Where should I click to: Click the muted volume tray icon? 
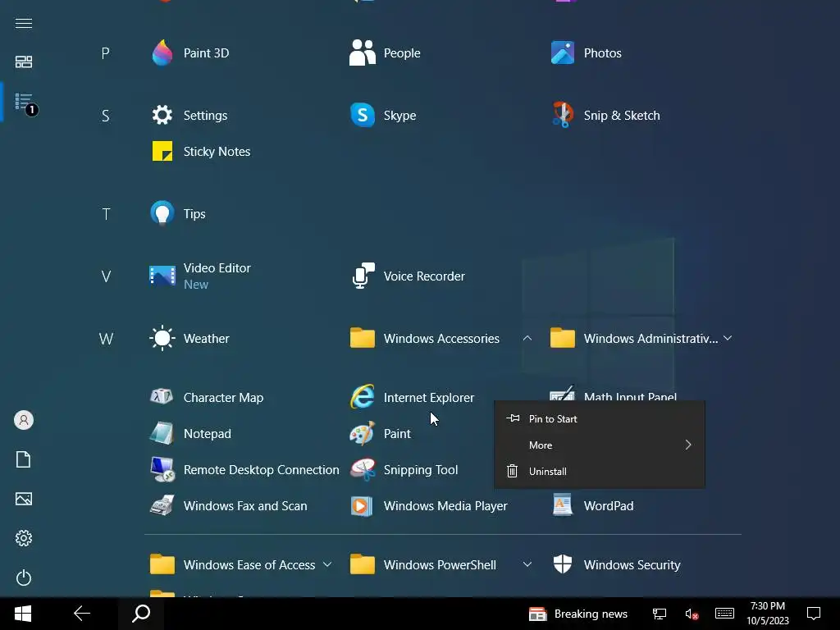[692, 614]
